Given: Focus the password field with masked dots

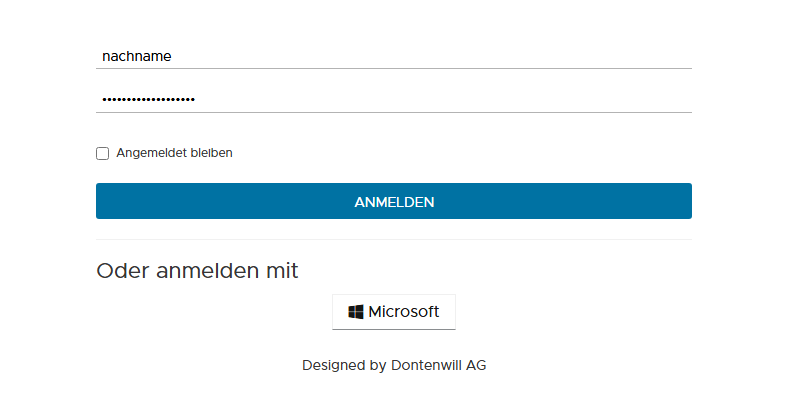Looking at the screenshot, I should coord(393,99).
